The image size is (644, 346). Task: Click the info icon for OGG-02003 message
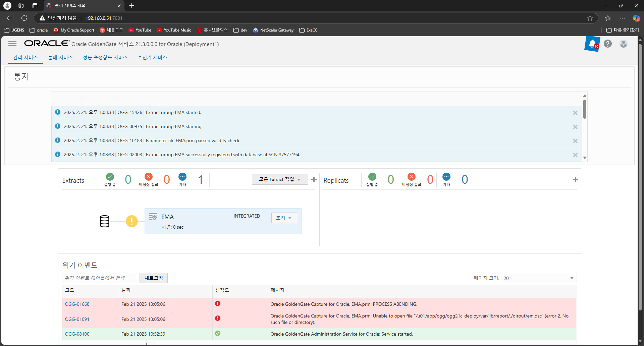tap(58, 154)
